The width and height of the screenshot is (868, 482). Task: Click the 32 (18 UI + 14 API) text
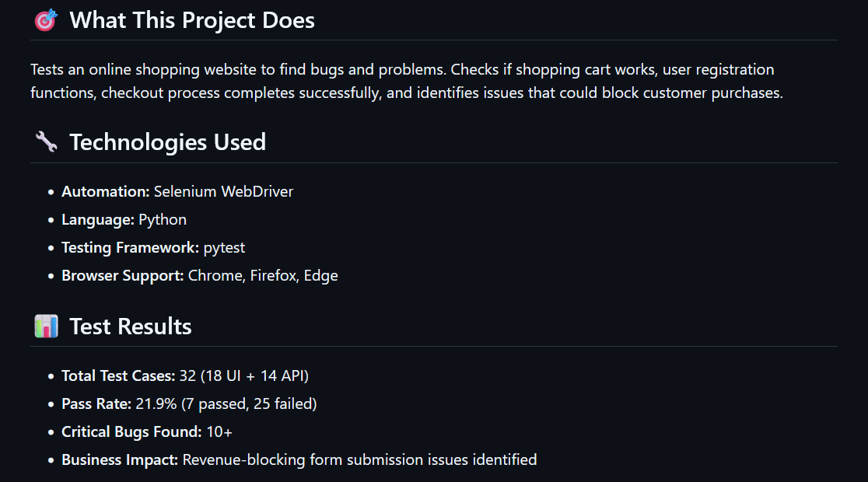244,375
